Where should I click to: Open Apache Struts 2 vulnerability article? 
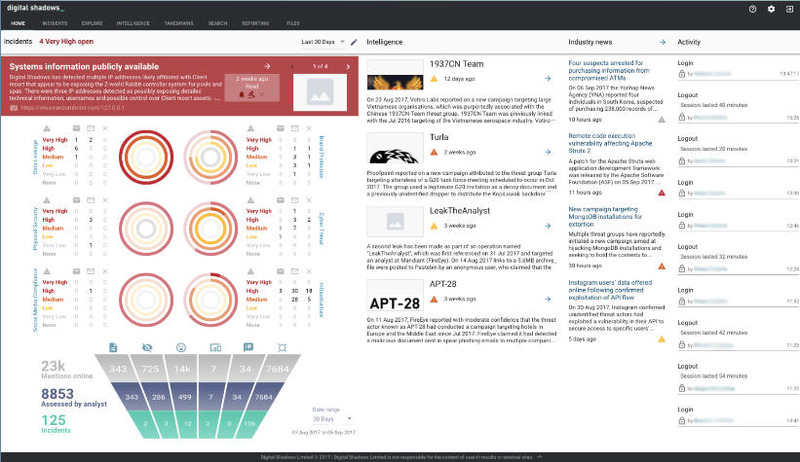click(x=611, y=139)
